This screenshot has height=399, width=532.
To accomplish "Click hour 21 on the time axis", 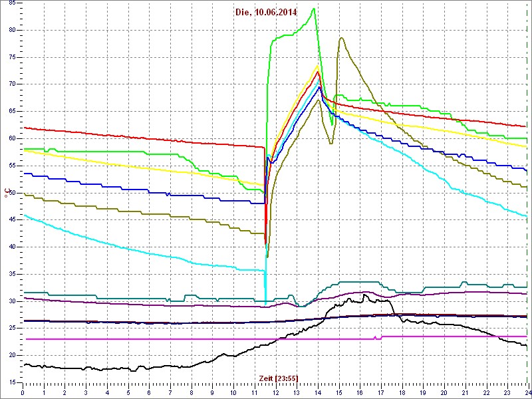I will (465, 392).
